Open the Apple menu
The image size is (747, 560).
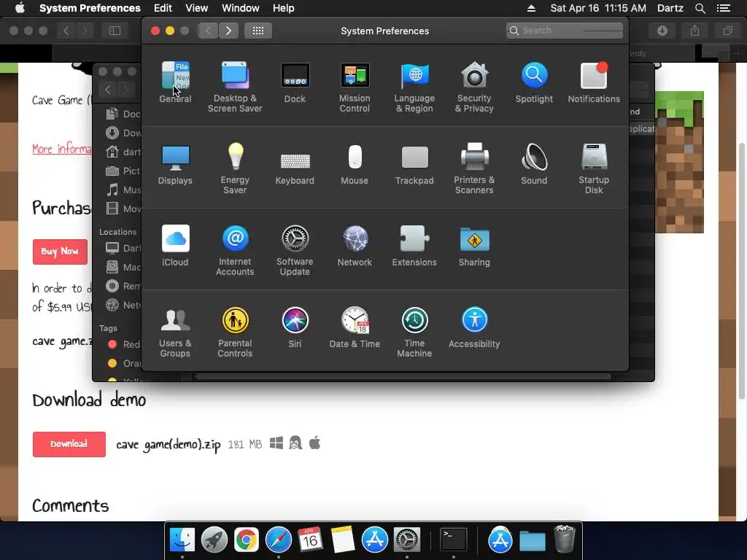point(20,8)
